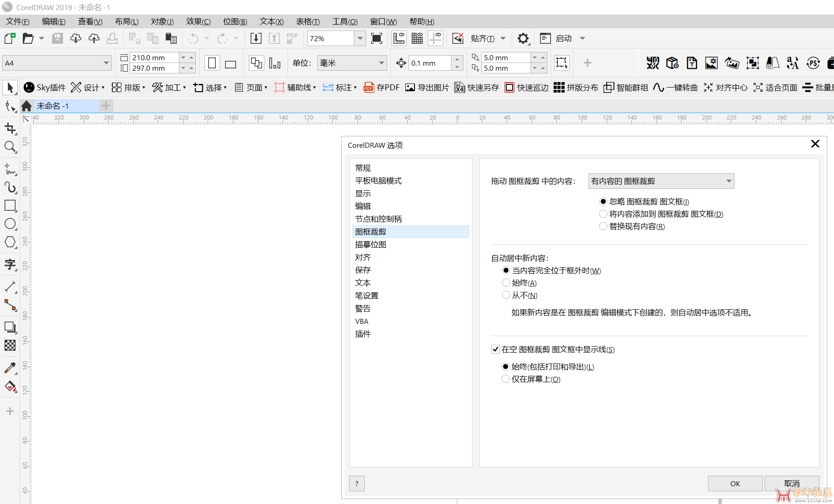Click the Export icon
Screen dimensions: 834x504
point(274,38)
